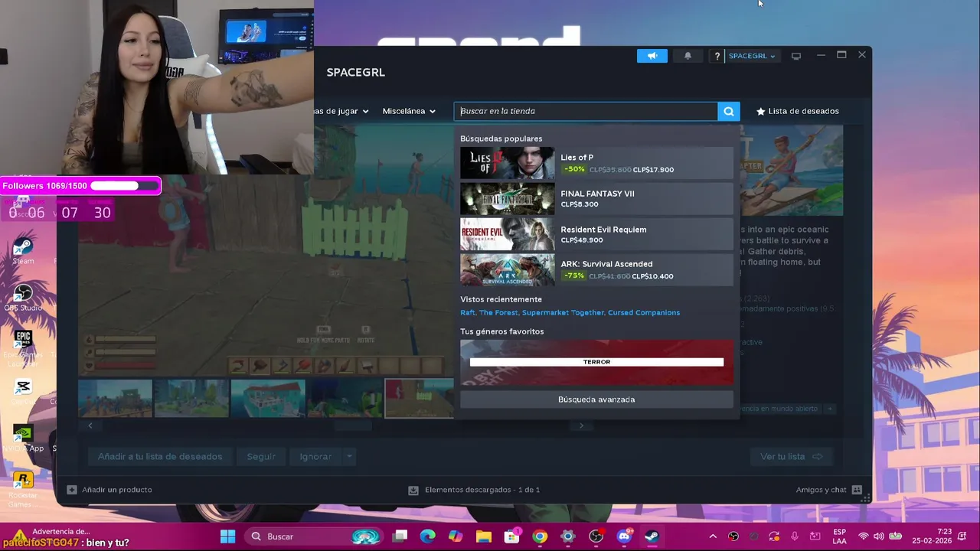Image resolution: width=980 pixels, height=551 pixels.
Task: Open Discord from the taskbar
Action: tap(624, 536)
